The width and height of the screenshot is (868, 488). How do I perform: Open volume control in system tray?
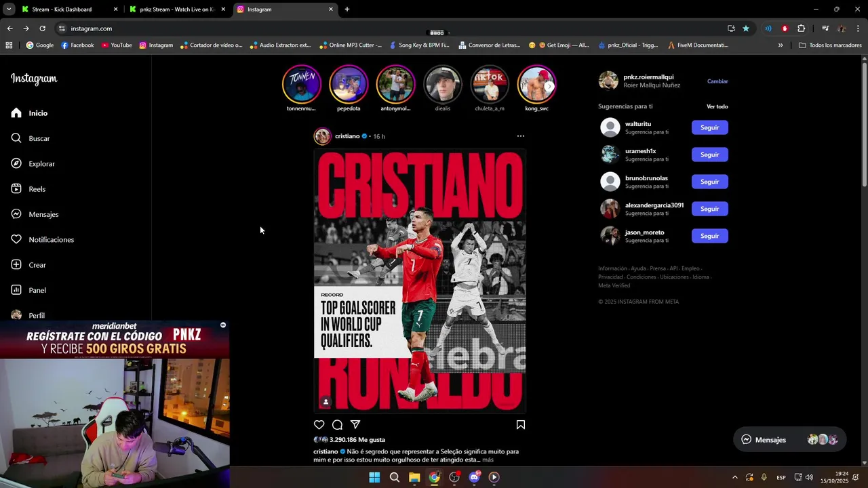coord(809,477)
